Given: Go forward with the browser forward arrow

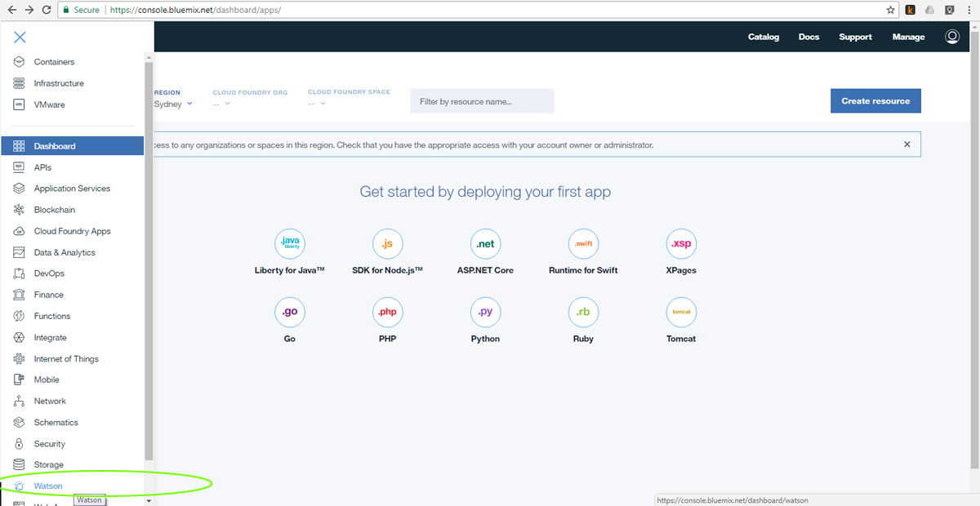Looking at the screenshot, I should pyautogui.click(x=30, y=10).
